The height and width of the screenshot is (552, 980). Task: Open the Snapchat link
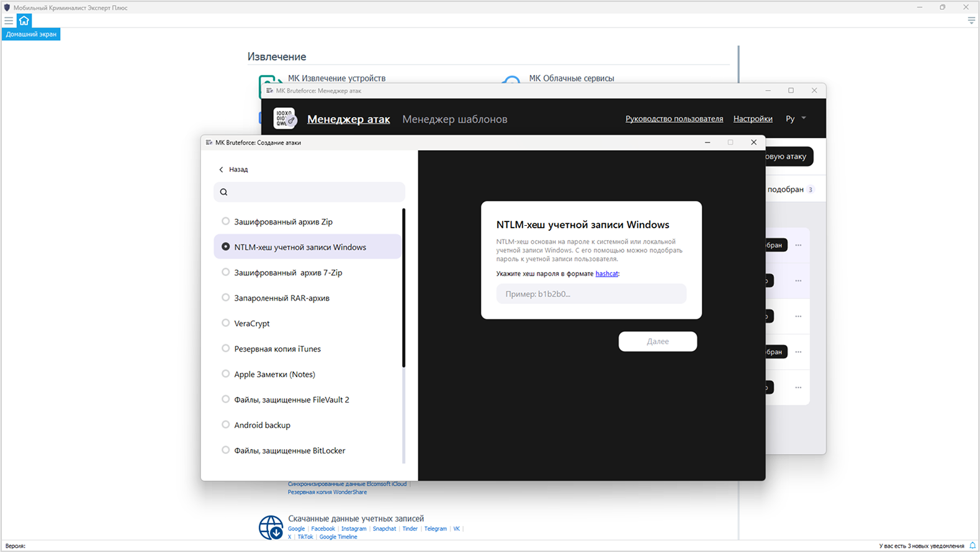384,529
